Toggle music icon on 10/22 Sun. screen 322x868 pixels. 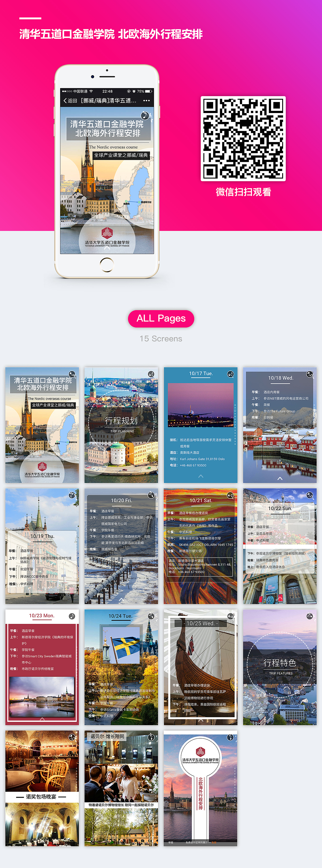310,495
